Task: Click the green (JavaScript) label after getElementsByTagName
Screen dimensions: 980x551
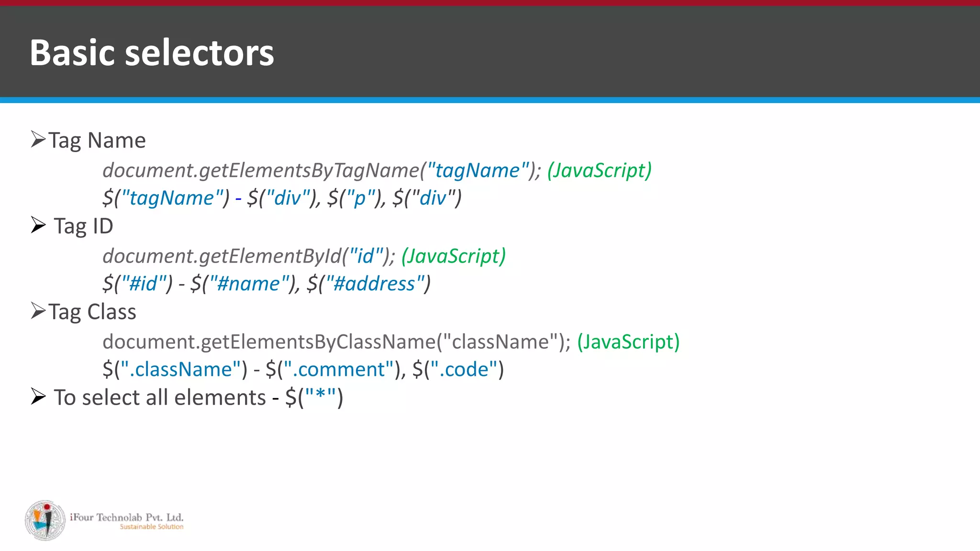Action: [600, 170]
